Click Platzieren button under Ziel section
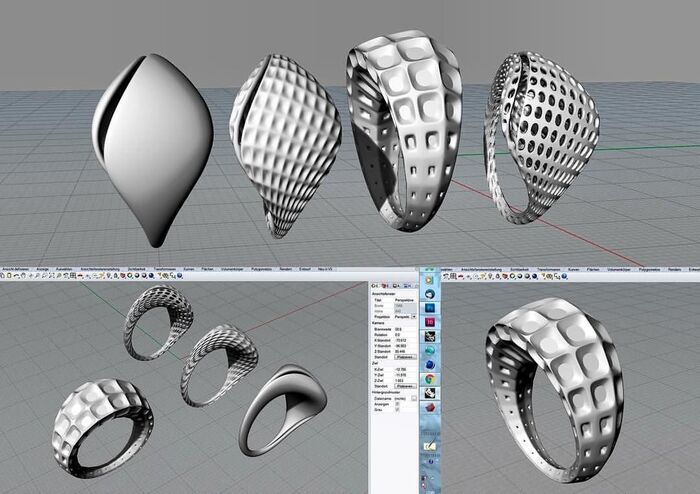The height and width of the screenshot is (494, 700). coord(405,386)
